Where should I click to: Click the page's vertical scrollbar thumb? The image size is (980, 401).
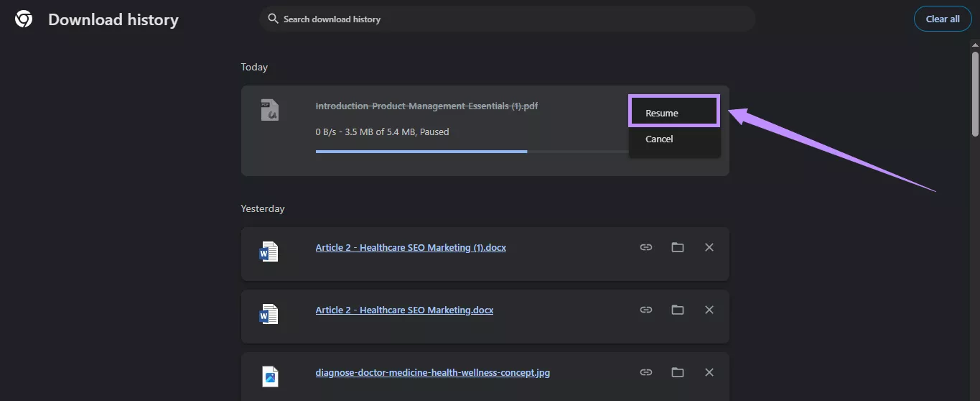pyautogui.click(x=975, y=93)
